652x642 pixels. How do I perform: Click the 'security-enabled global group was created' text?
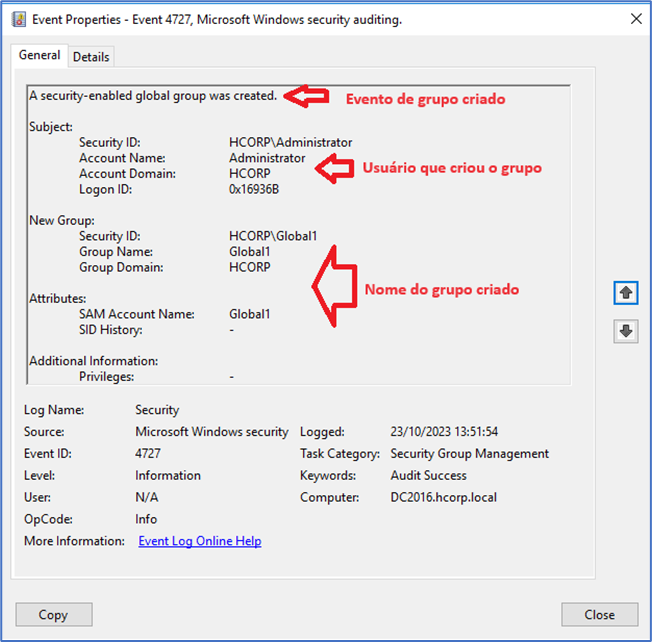click(x=153, y=96)
